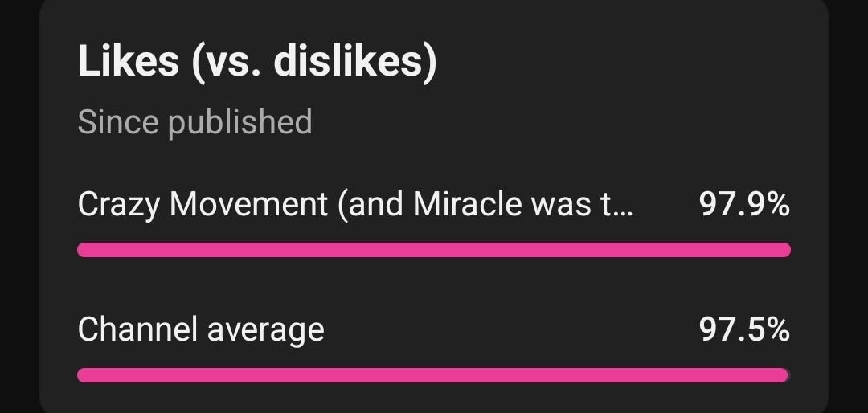Tap the gray unfilled tip of average bar
Screen dimensions: 868x413
click(788, 375)
